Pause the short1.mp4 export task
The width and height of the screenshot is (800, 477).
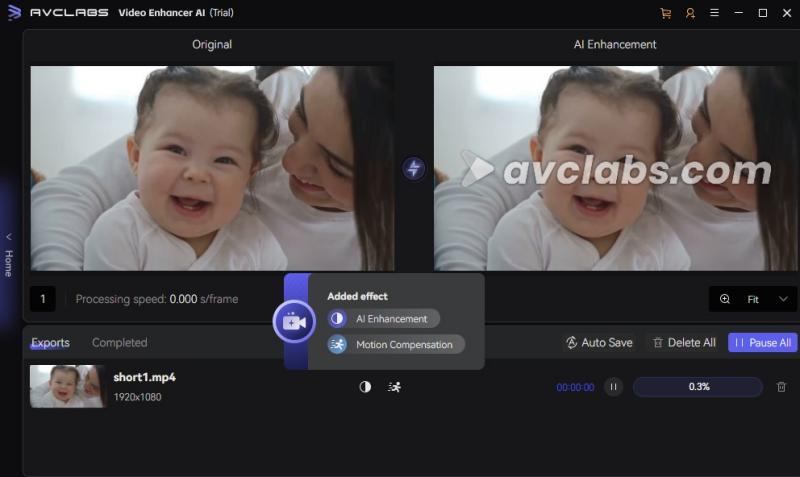point(613,387)
